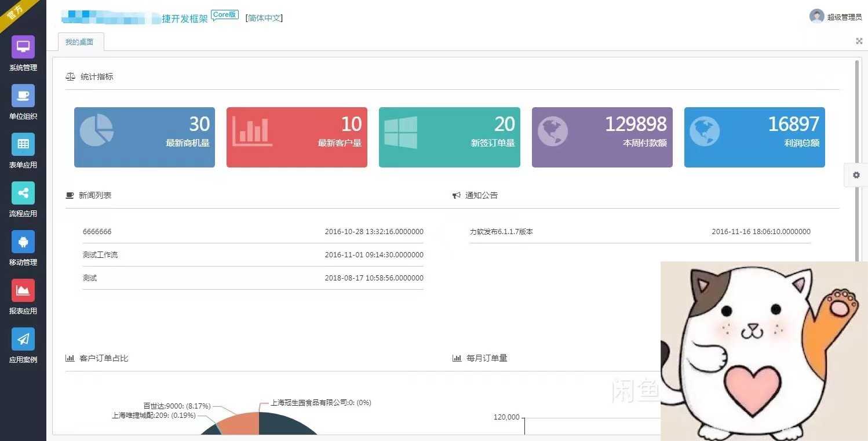Switch to 我的桌面 tab
Image resolution: width=868 pixels, height=441 pixels.
(80, 42)
